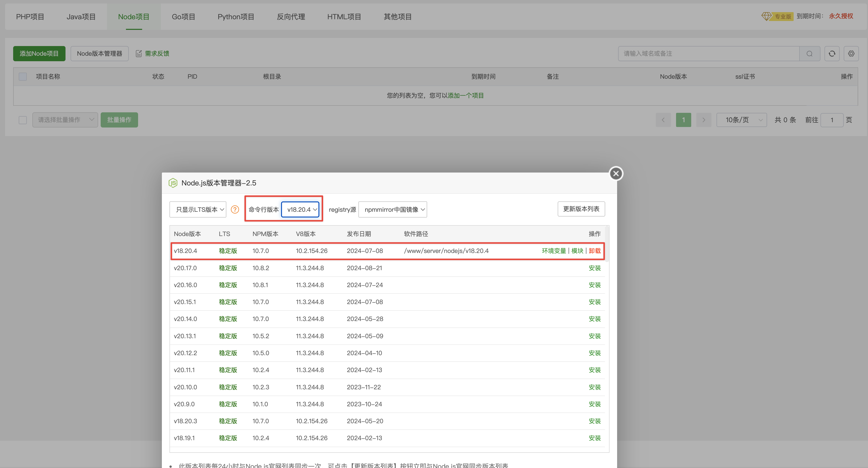
Task: Open the 命令行版本 v18.20.4 dropdown
Action: coord(300,209)
